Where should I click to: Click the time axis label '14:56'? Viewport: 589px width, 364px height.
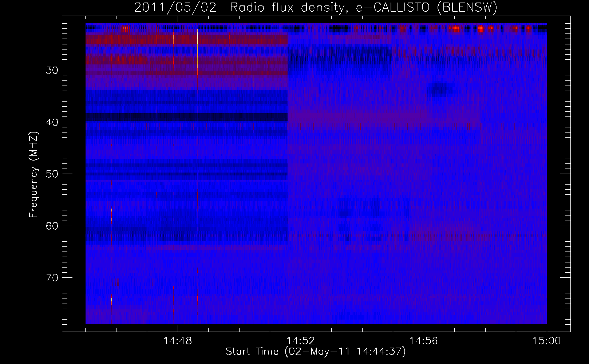424,341
